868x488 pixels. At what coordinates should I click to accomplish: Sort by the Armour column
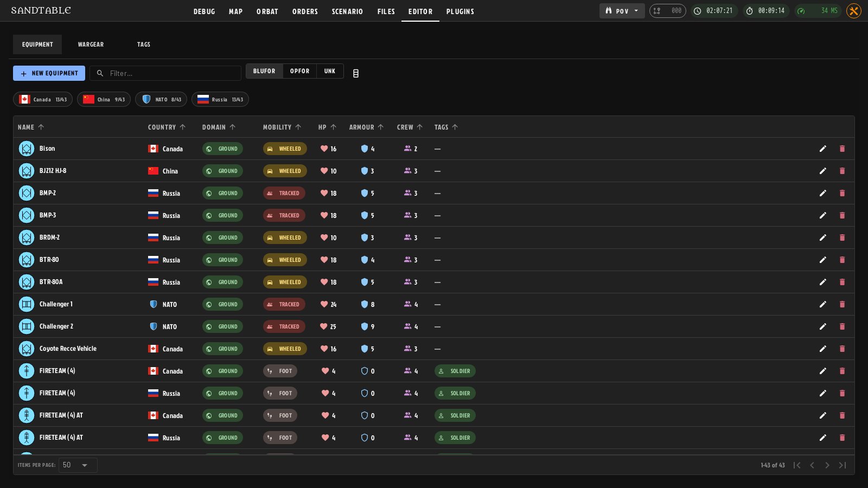[x=367, y=127]
